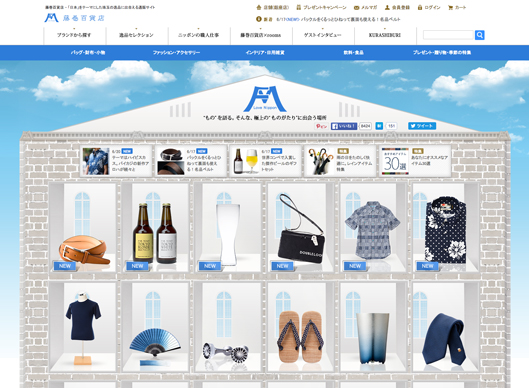Open the recommended 30 items feature card
This screenshot has width=529, height=388.
tap(415, 161)
